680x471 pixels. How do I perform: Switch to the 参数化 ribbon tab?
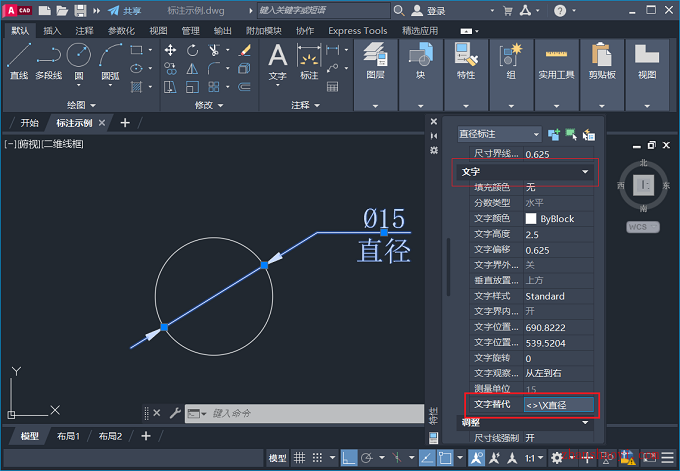(121, 31)
